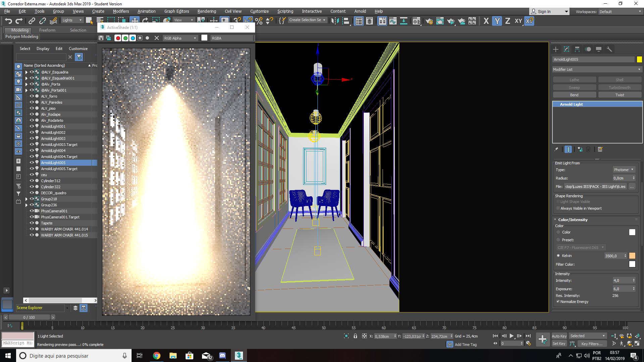Uncheck Normalize Energy checkbox
644x362 pixels.
click(558, 302)
